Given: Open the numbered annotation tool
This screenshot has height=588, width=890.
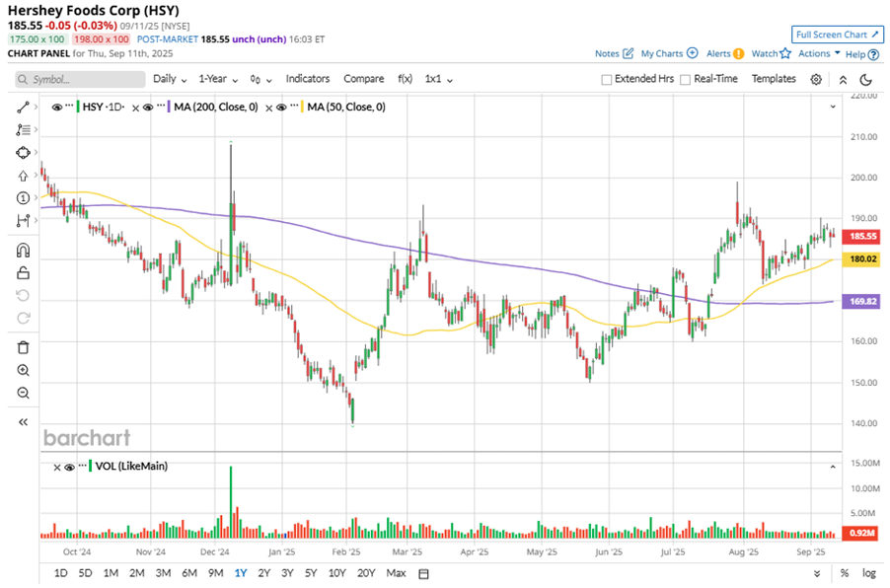Looking at the screenshot, I should pyautogui.click(x=23, y=198).
